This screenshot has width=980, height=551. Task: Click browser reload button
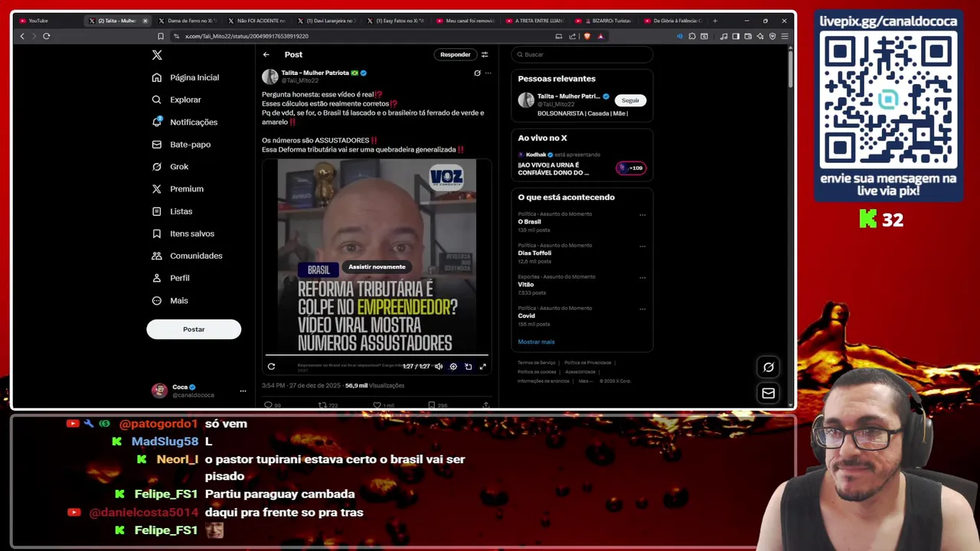click(x=47, y=36)
